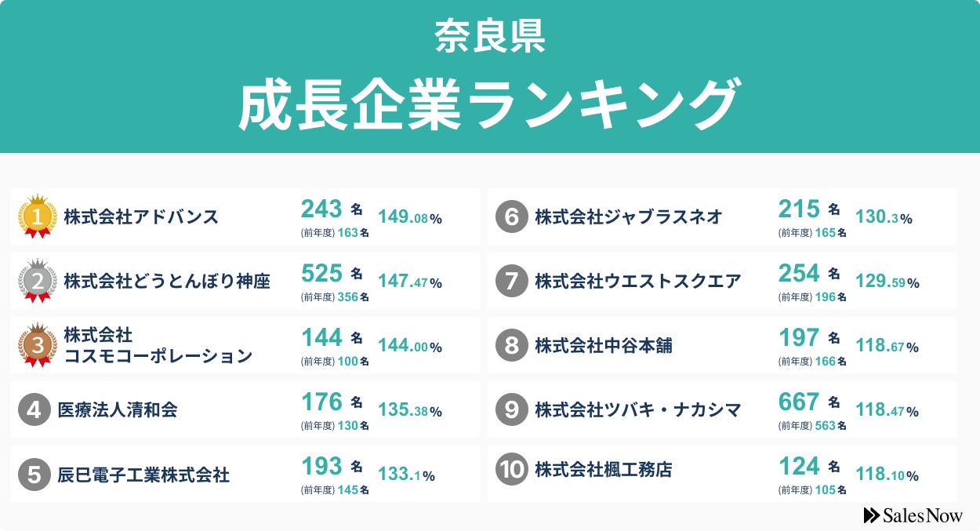Click the 成長企業ランキング heading
The width and height of the screenshot is (980, 531).
coord(489,104)
